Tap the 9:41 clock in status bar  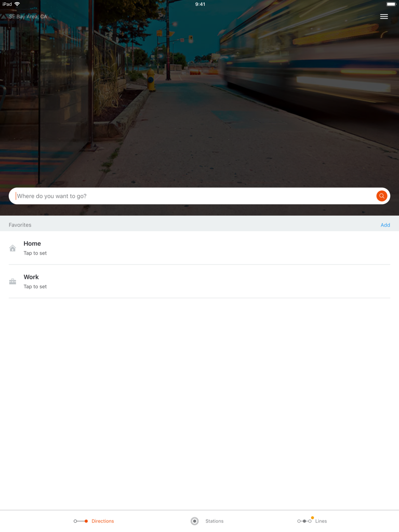pos(200,4)
